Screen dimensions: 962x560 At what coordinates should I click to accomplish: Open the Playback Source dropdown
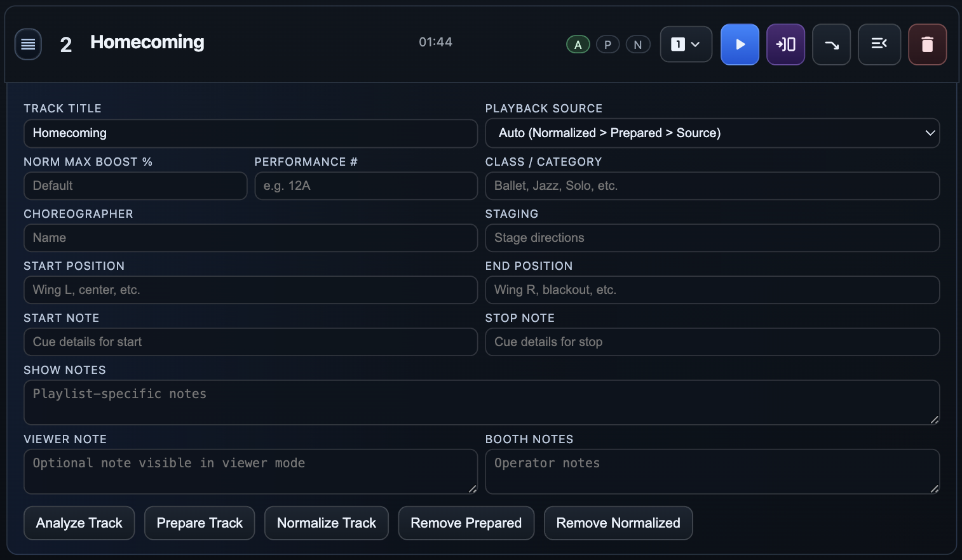click(x=712, y=133)
